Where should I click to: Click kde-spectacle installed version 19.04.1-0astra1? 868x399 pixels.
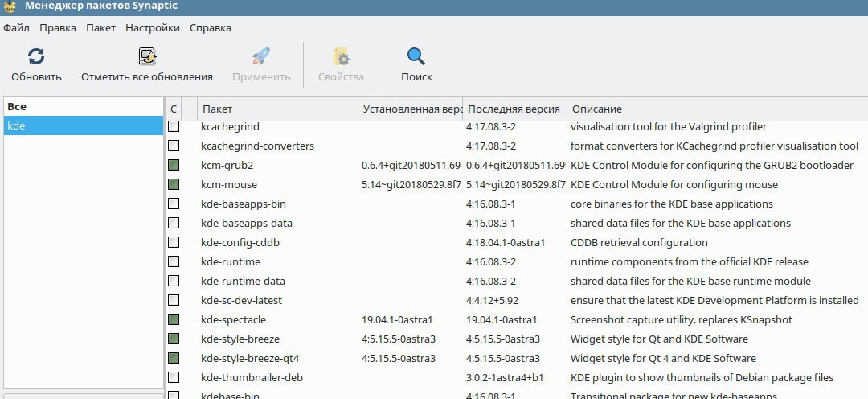pos(397,319)
